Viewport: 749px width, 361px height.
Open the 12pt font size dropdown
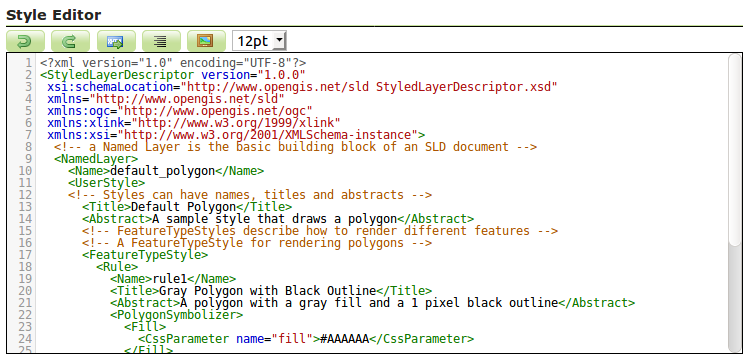point(259,41)
